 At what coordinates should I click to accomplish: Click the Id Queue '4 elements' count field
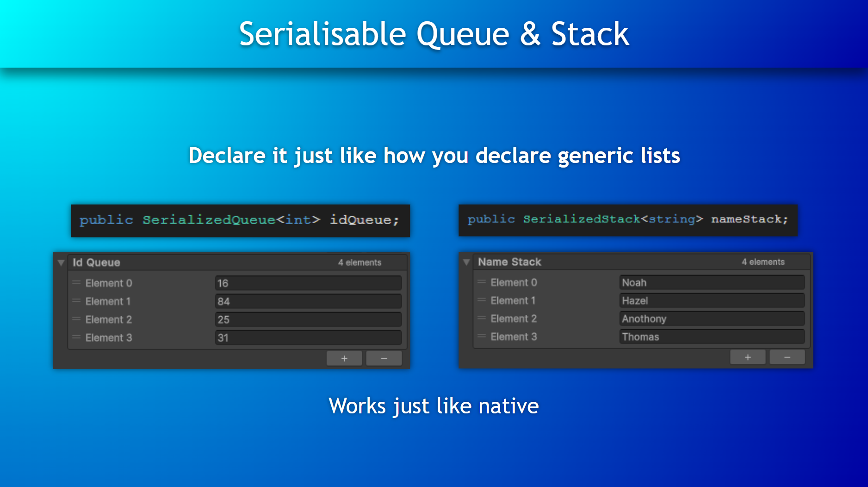point(360,262)
